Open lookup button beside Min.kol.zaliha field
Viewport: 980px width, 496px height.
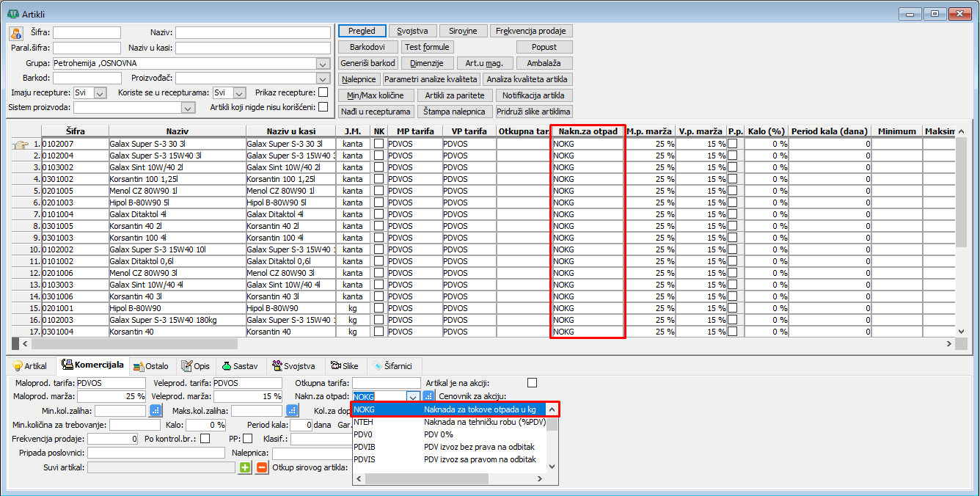(156, 411)
